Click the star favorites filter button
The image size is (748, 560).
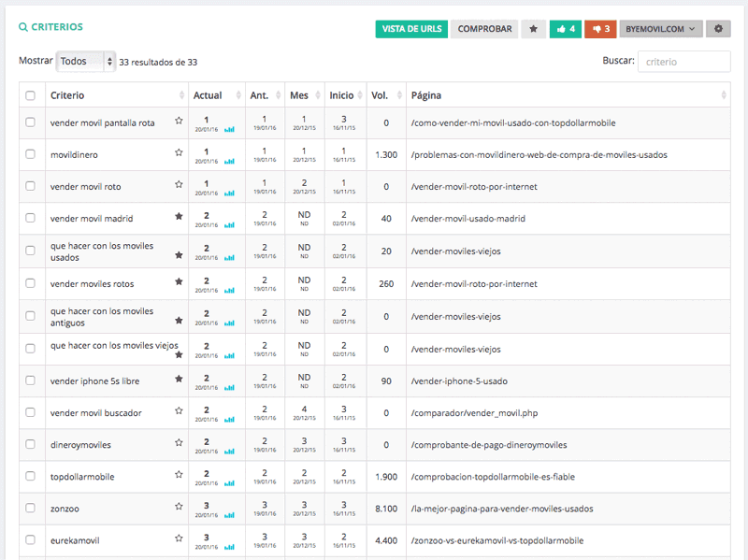534,29
